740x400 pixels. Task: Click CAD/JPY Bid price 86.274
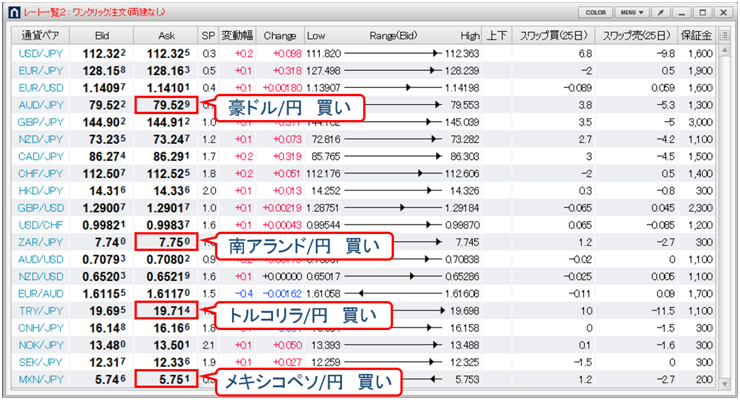(107, 156)
